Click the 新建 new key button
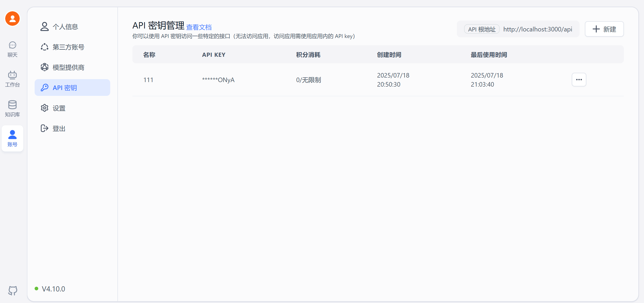 (x=604, y=29)
